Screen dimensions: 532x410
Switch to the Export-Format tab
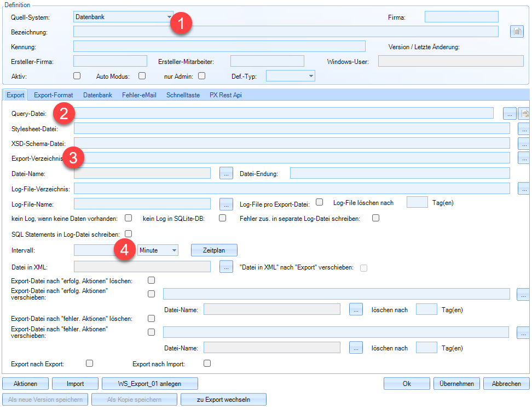(53, 95)
